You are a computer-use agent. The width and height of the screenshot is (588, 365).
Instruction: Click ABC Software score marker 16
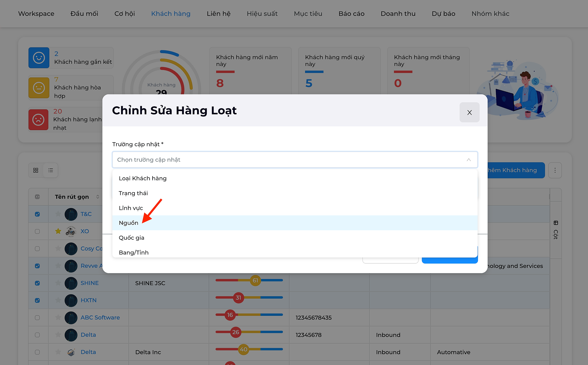pyautogui.click(x=230, y=315)
